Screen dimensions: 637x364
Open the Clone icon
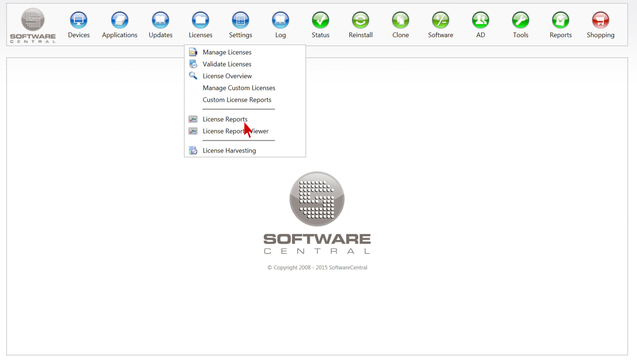point(401,20)
